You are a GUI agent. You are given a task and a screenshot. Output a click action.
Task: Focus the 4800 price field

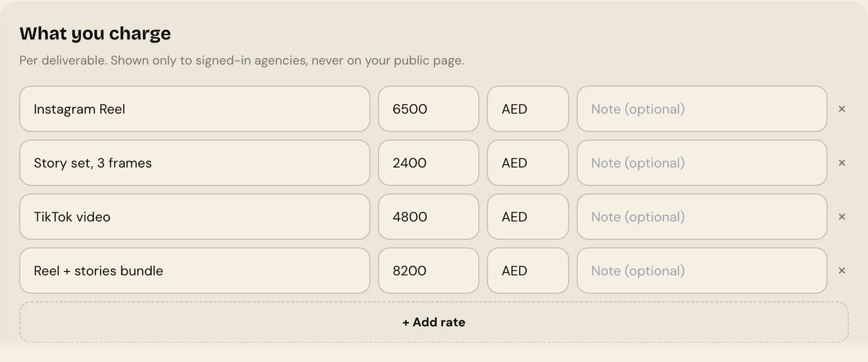(x=429, y=217)
